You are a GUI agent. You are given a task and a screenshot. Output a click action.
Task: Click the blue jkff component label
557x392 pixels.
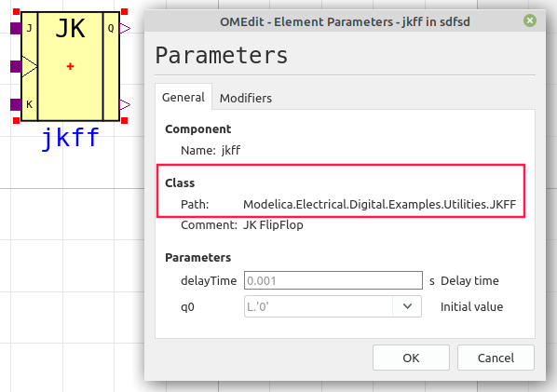click(x=71, y=139)
